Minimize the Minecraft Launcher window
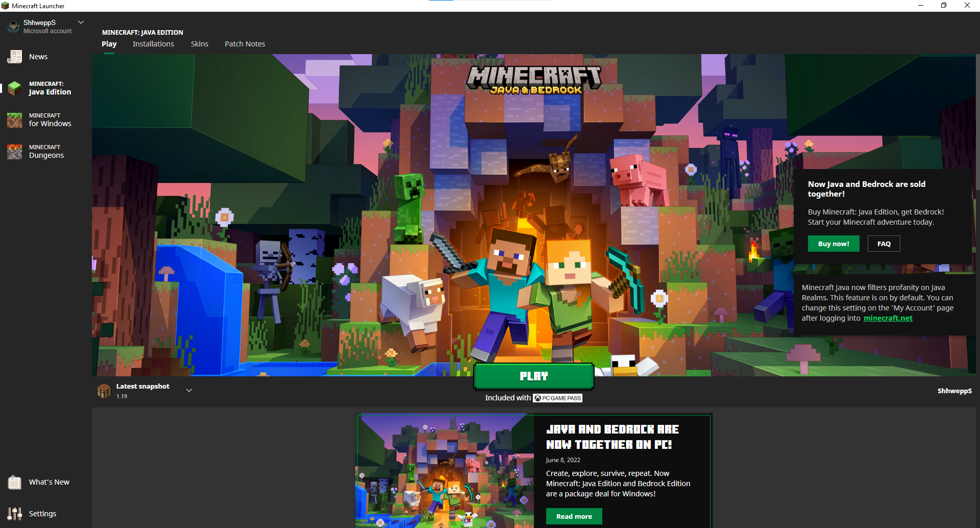This screenshot has width=980, height=528. [921, 6]
